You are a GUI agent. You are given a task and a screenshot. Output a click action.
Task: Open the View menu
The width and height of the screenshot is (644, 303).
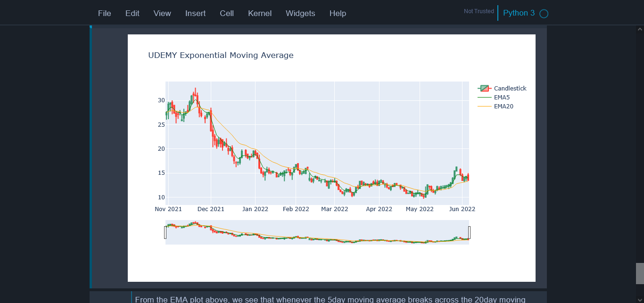(x=162, y=13)
